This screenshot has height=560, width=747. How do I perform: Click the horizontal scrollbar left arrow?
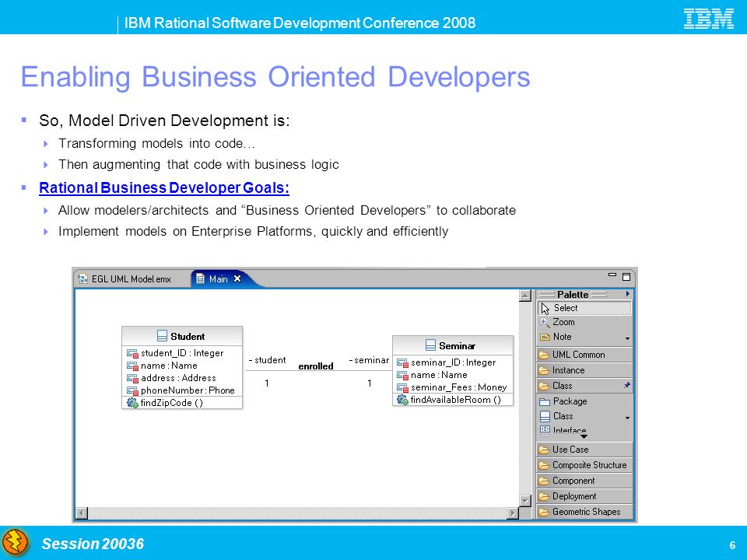[x=82, y=513]
